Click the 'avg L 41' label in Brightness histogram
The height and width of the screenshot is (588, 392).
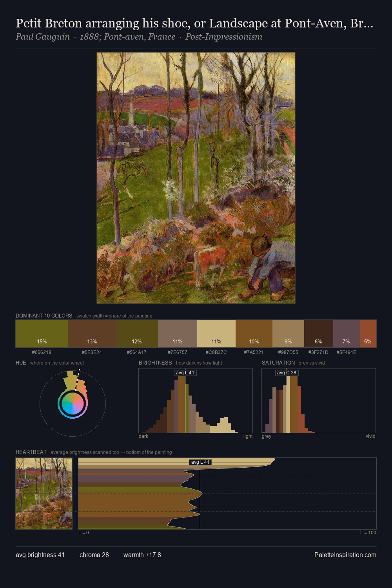point(185,373)
